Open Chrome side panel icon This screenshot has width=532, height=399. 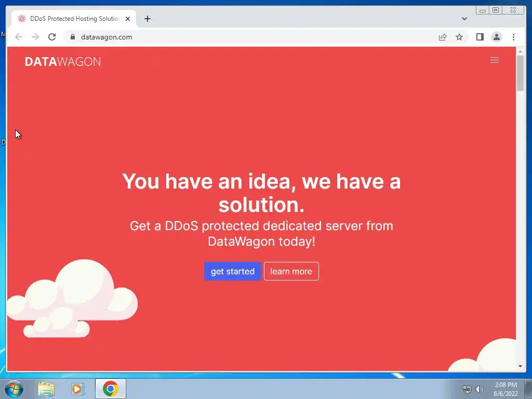click(480, 37)
